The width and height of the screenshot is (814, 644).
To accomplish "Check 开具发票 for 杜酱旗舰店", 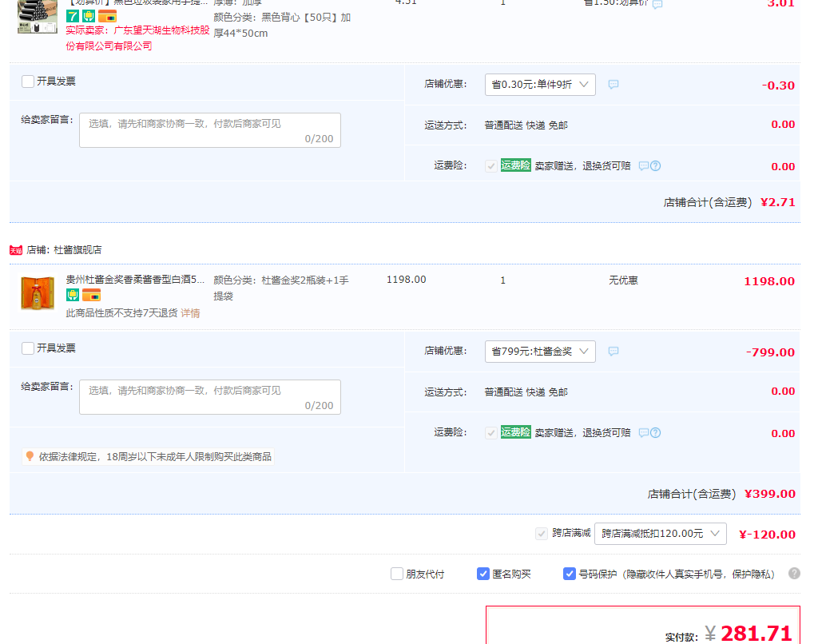I will (x=28, y=348).
